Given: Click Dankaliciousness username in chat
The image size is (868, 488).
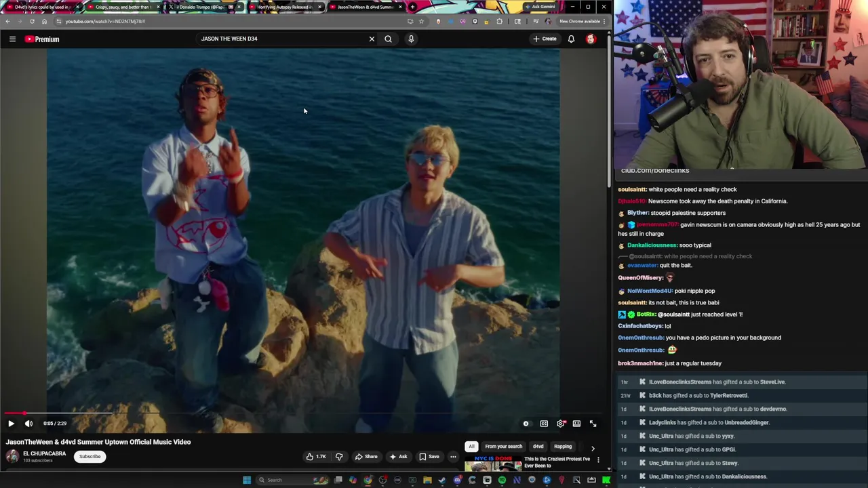Looking at the screenshot, I should [x=652, y=245].
